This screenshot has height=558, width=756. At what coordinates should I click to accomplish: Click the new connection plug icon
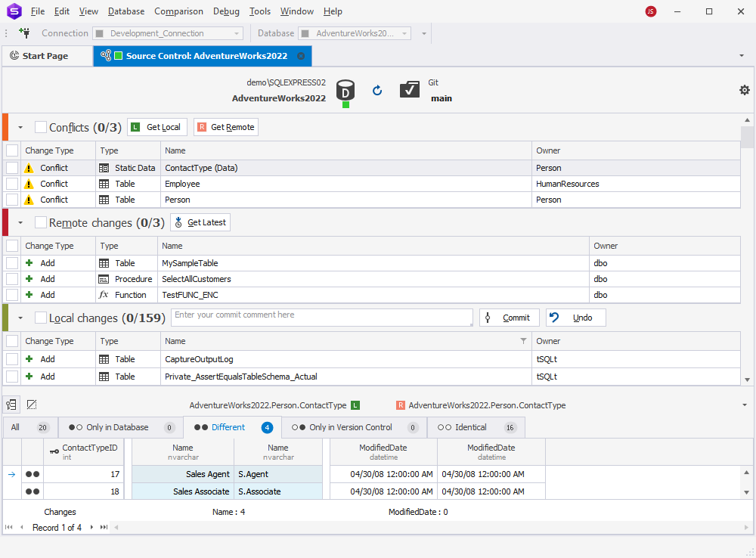(24, 33)
